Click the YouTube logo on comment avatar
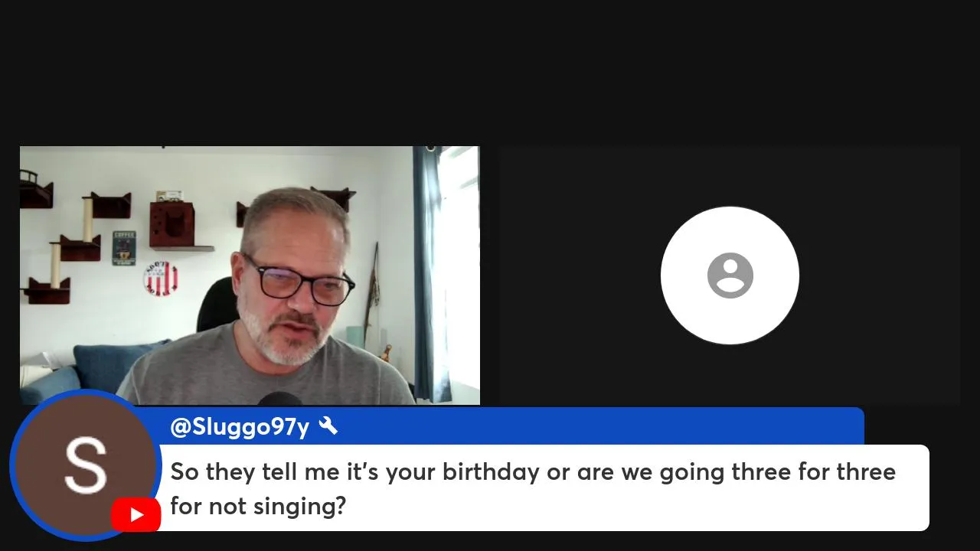This screenshot has height=551, width=980. click(136, 514)
